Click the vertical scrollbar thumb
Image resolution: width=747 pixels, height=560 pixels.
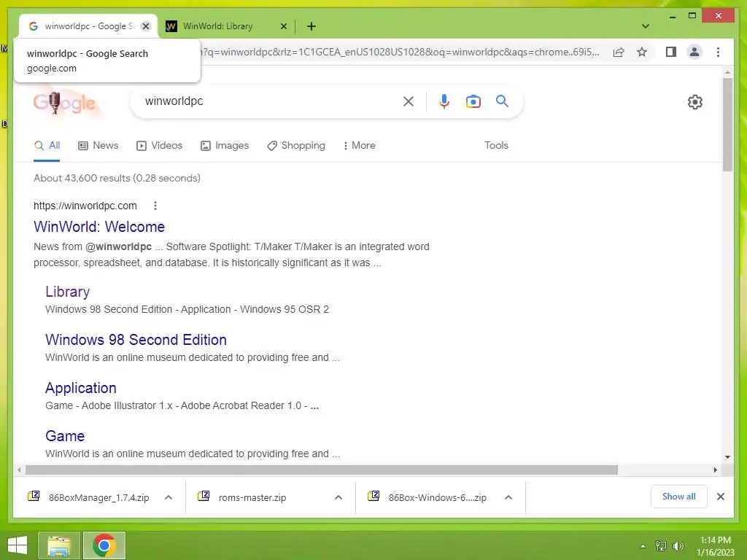tap(727, 124)
